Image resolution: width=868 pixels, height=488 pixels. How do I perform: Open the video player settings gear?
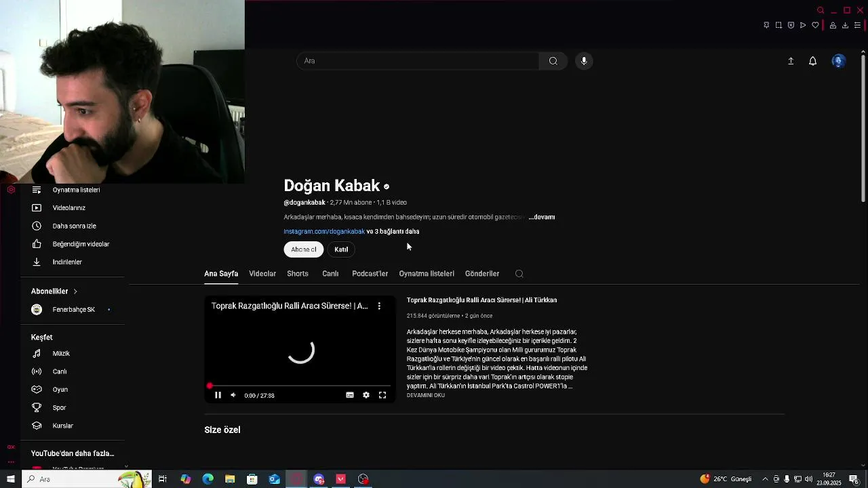click(x=366, y=395)
